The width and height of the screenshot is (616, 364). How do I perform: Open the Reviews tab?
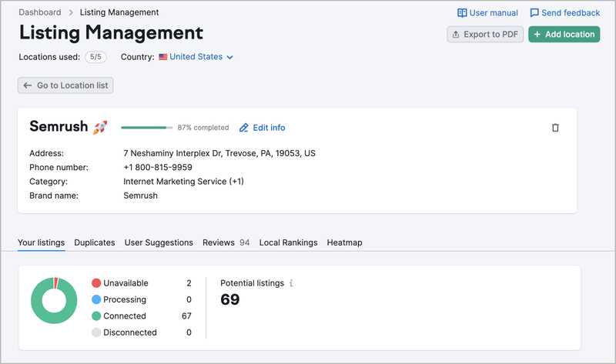[x=226, y=242]
